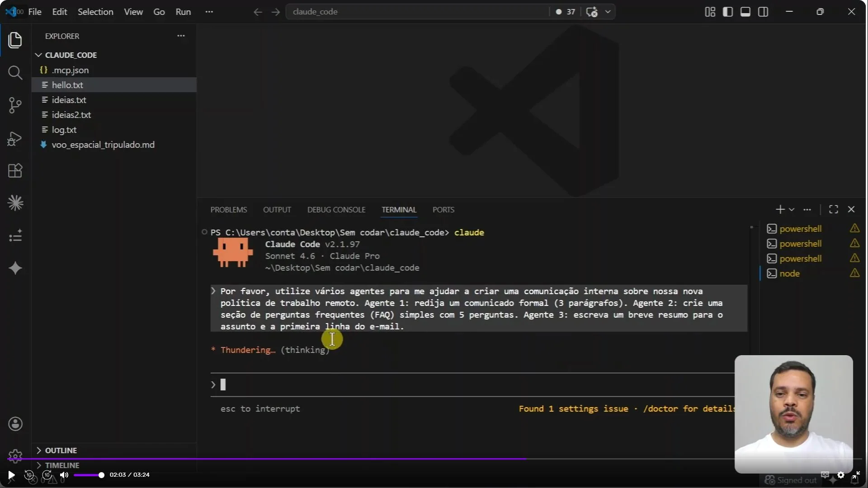Image resolution: width=868 pixels, height=488 pixels.
Task: Switch to the DEBUG CONSOLE tab
Action: click(x=336, y=210)
